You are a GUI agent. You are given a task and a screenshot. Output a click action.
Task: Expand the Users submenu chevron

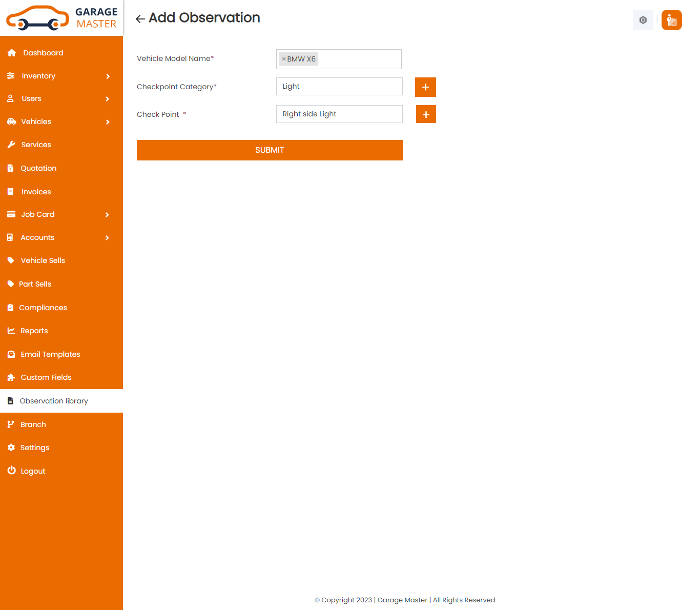(108, 99)
